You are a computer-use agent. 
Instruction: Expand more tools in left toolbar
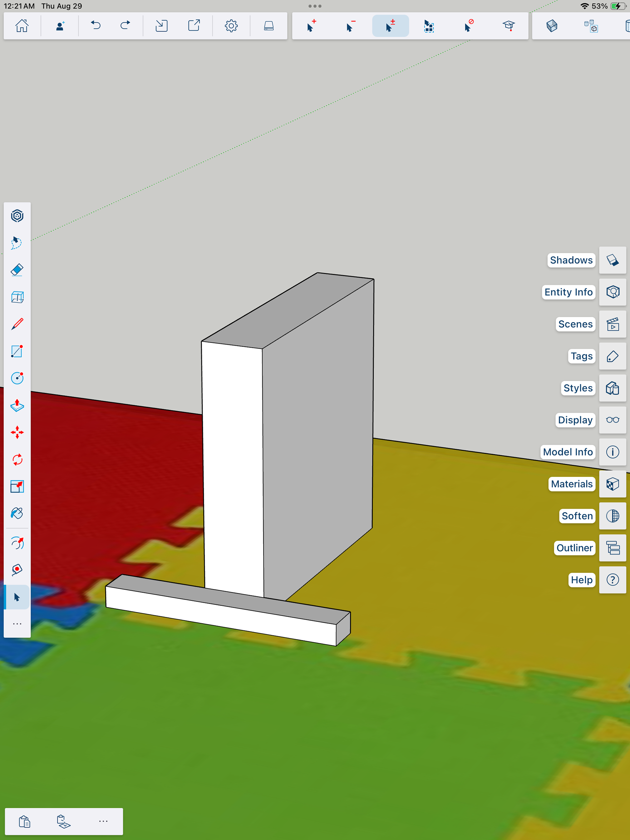point(17,624)
